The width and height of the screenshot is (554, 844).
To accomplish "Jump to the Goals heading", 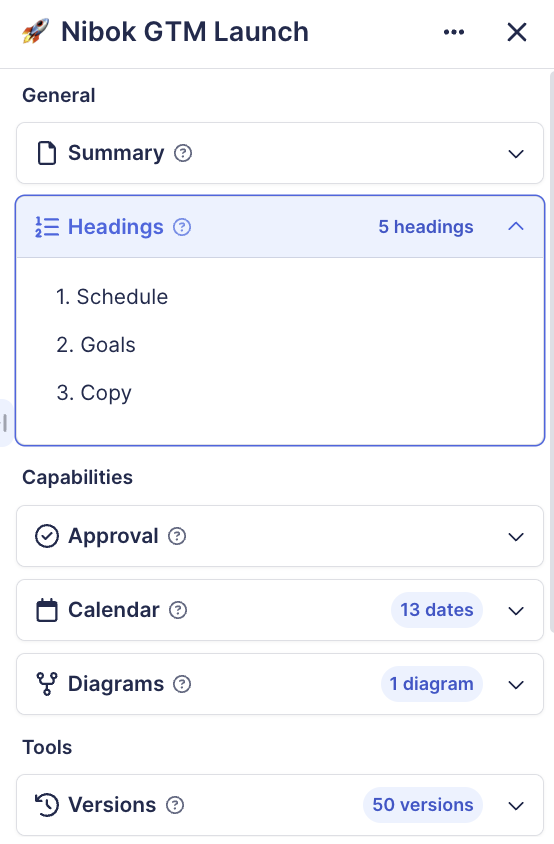I will [96, 345].
